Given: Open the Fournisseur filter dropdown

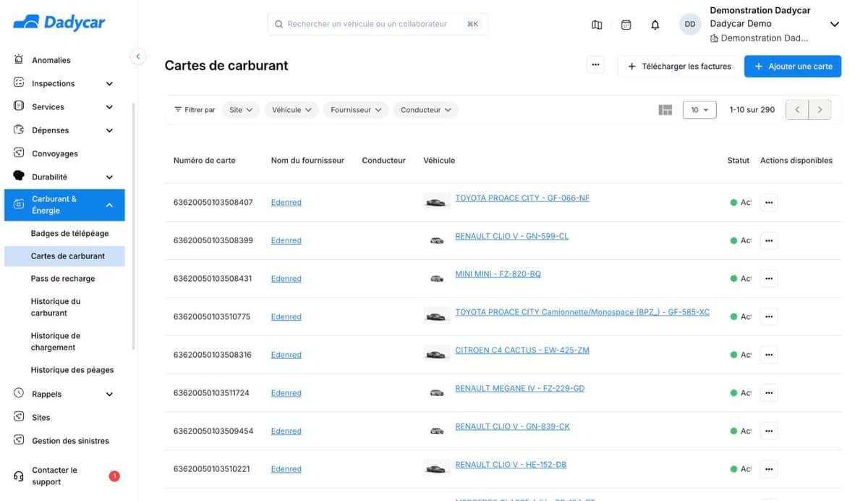Looking at the screenshot, I should [x=356, y=110].
